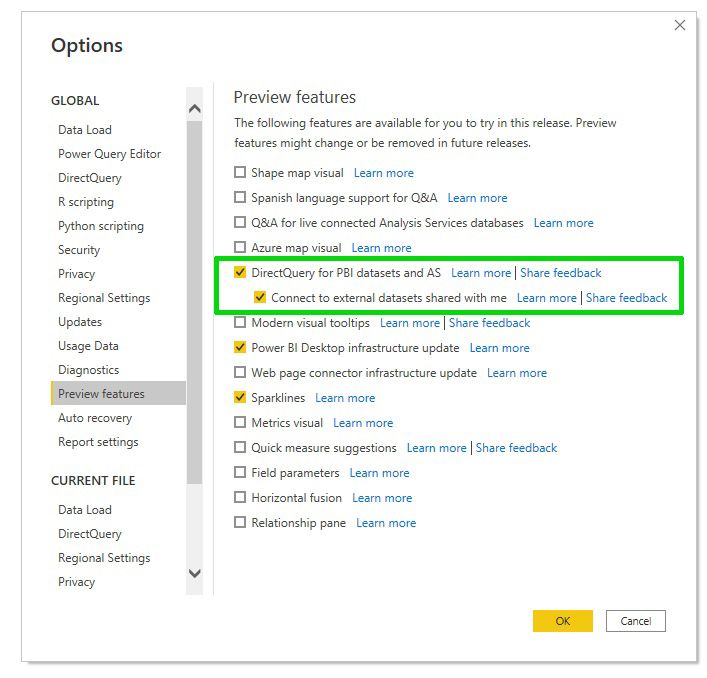Open Diagnostics settings
The width and height of the screenshot is (707, 678).
pos(88,370)
